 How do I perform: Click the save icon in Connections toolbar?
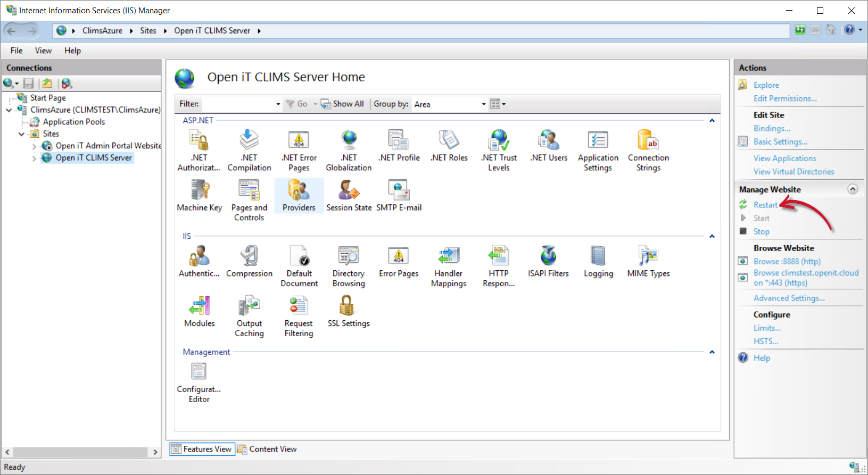tap(29, 84)
